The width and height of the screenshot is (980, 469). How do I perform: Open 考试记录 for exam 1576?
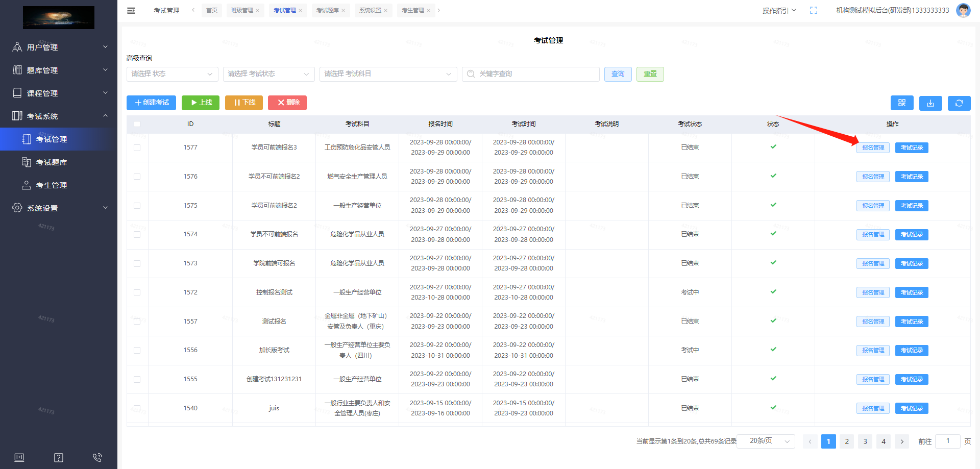pos(912,177)
